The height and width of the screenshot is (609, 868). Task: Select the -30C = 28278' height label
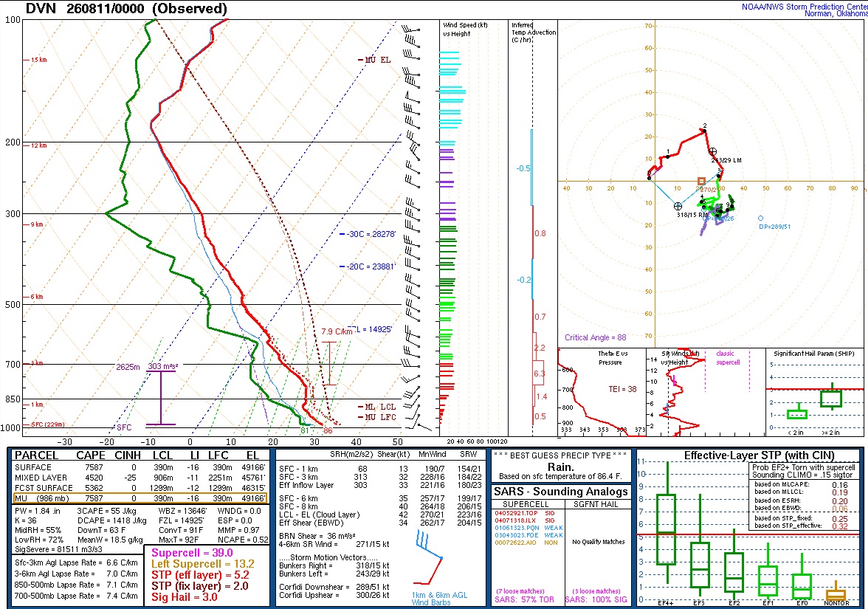(371, 234)
